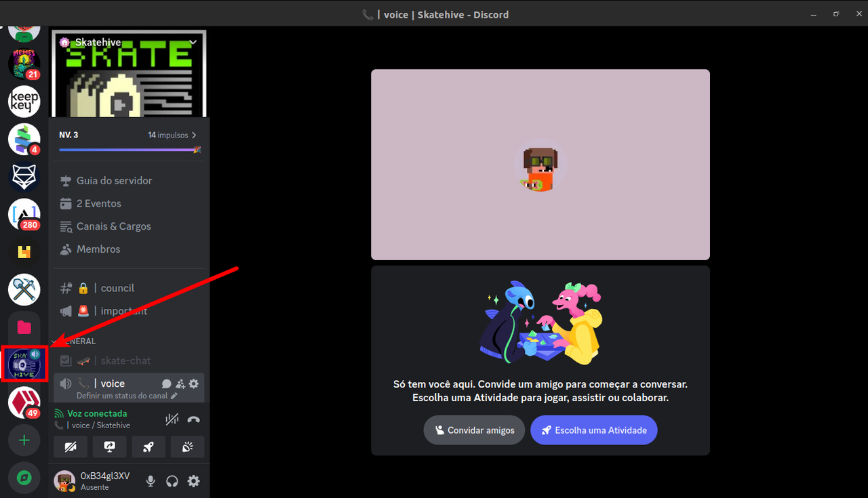This screenshot has height=498, width=868.
Task: Deafen with the headphones icon
Action: coord(172,481)
